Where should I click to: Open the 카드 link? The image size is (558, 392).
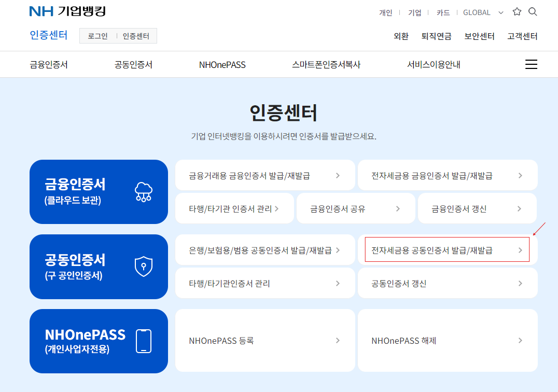click(x=443, y=13)
